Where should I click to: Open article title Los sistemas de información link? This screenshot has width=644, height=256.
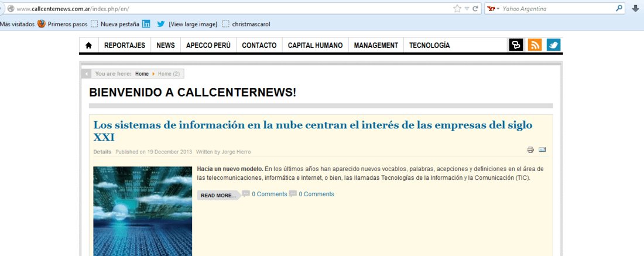click(313, 131)
